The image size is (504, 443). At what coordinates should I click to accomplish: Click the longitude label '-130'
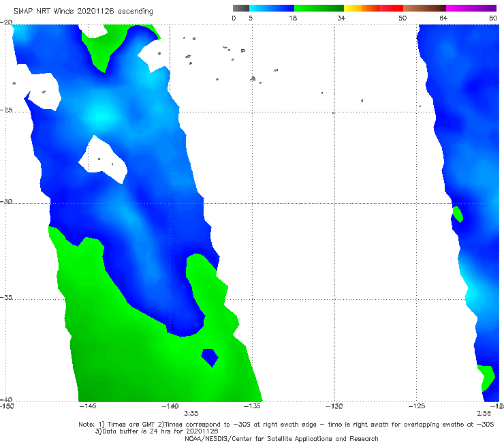(334, 406)
